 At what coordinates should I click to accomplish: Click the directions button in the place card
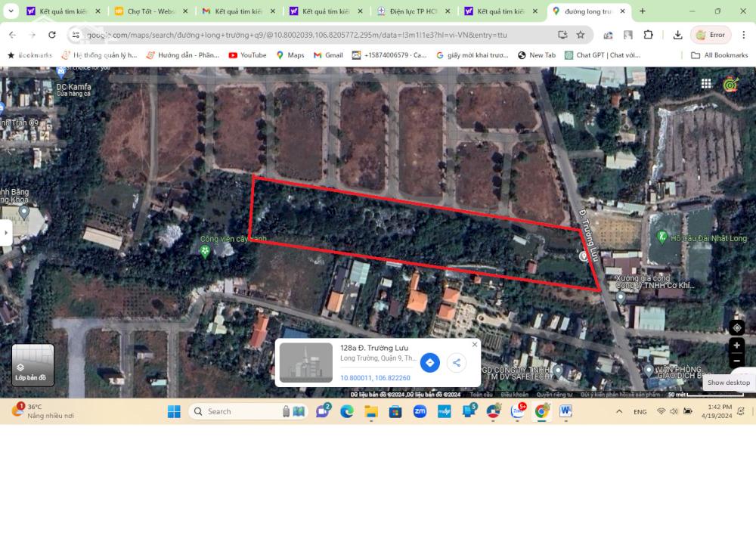pyautogui.click(x=429, y=363)
